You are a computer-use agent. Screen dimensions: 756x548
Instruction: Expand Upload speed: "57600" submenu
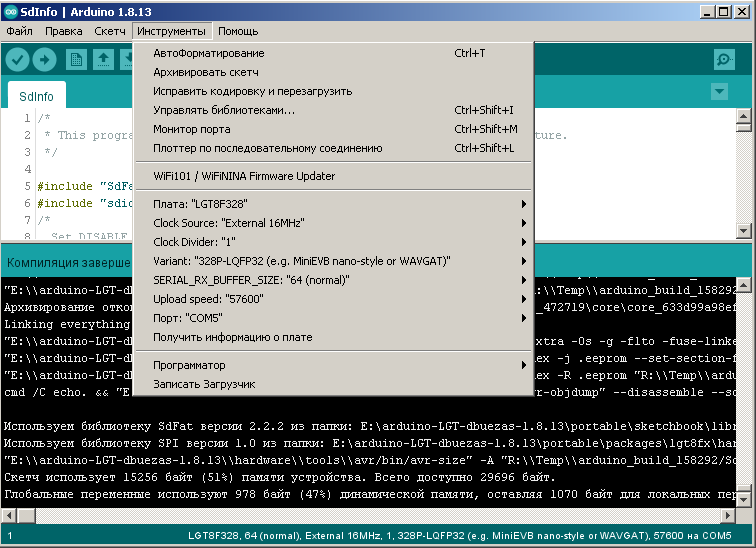333,299
